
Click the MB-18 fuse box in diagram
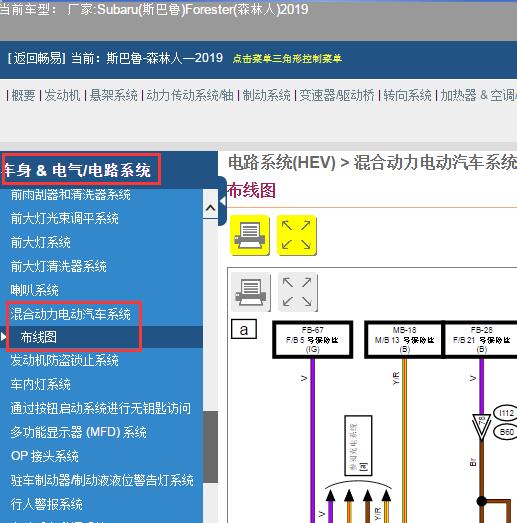404,340
